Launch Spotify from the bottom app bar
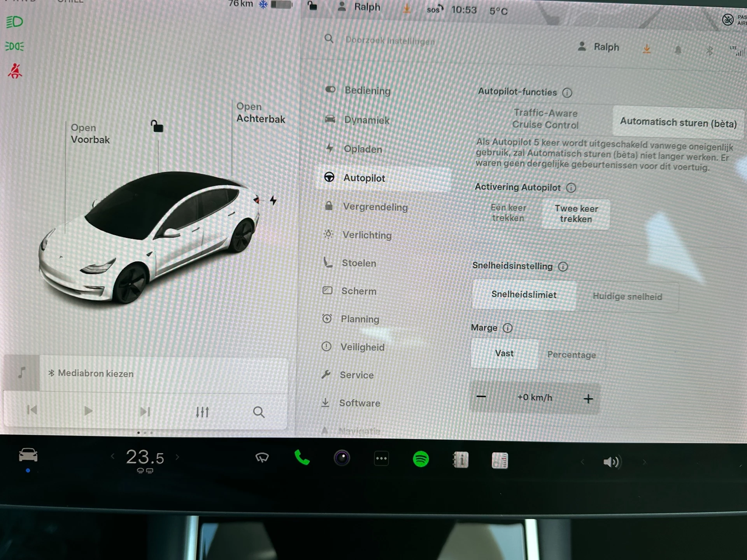This screenshot has height=560, width=747. [421, 459]
